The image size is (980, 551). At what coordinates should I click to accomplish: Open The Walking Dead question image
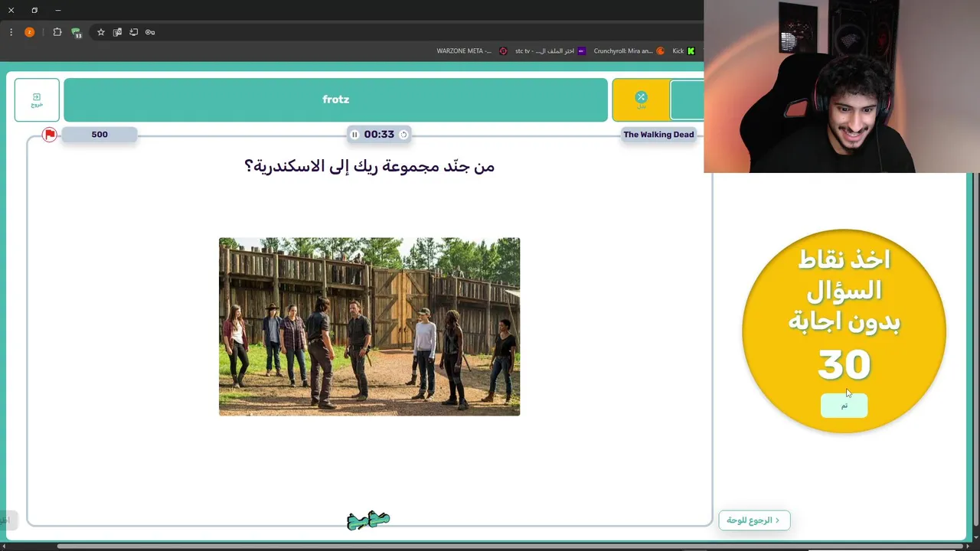click(369, 327)
